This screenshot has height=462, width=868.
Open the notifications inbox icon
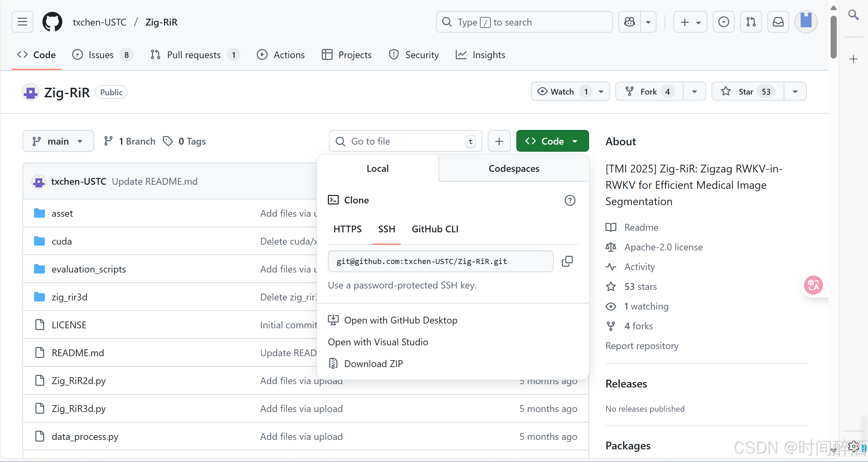click(778, 22)
